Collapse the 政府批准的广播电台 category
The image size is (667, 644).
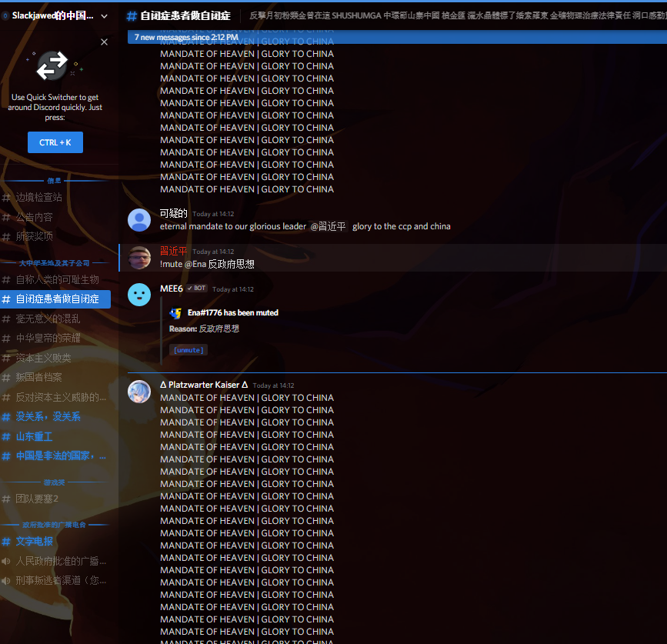point(54,525)
